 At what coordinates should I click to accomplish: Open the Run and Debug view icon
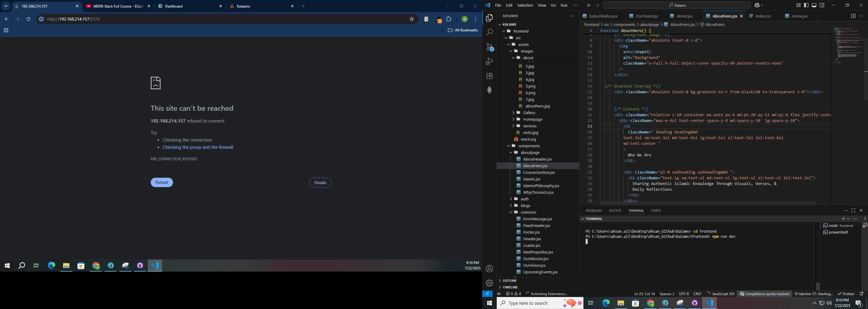pos(489,61)
